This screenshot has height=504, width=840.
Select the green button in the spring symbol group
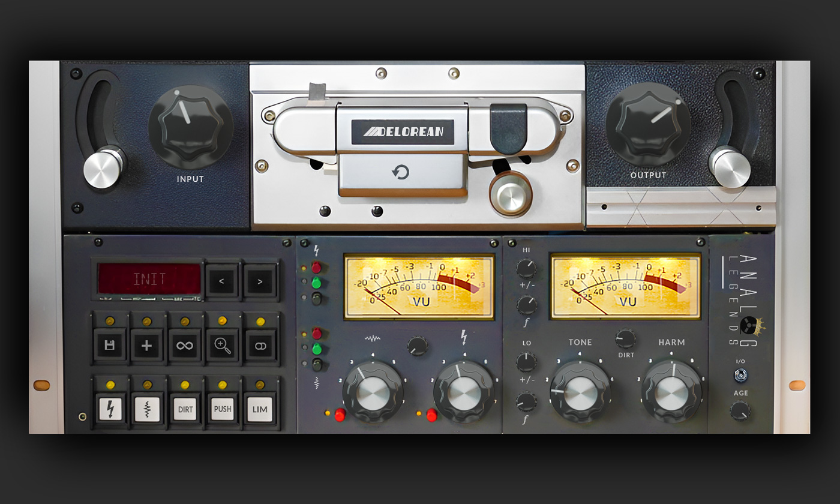(x=317, y=349)
